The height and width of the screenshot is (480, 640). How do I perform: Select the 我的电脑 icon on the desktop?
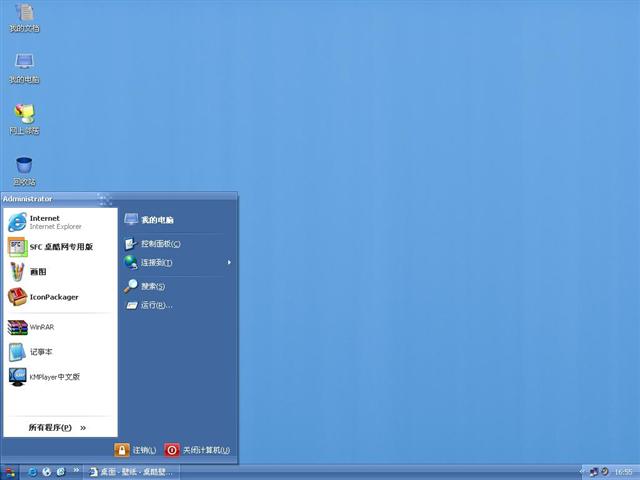[x=24, y=69]
